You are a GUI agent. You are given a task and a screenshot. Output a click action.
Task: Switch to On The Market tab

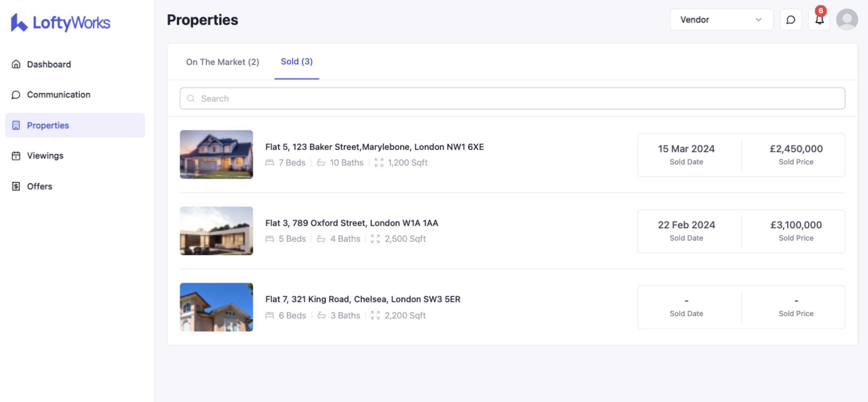[222, 62]
